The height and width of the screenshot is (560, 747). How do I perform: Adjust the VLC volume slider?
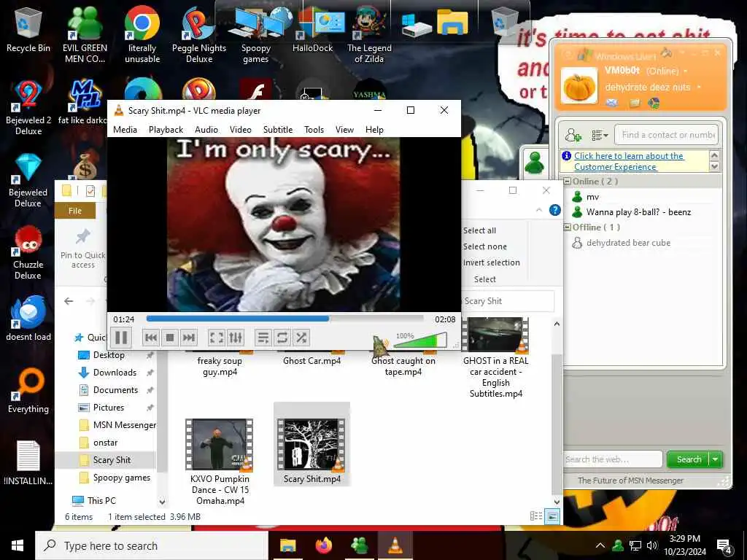pyautogui.click(x=420, y=341)
